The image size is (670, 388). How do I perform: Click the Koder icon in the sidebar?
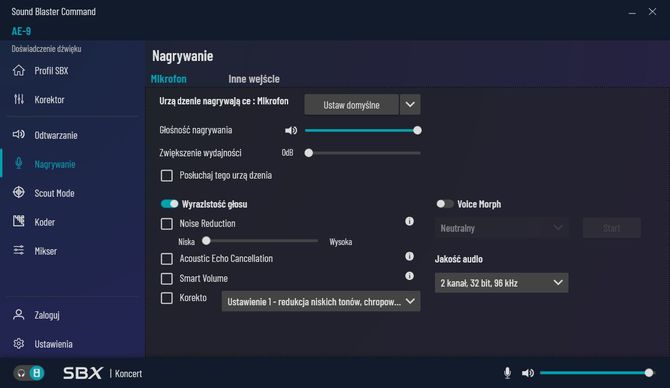coord(19,221)
